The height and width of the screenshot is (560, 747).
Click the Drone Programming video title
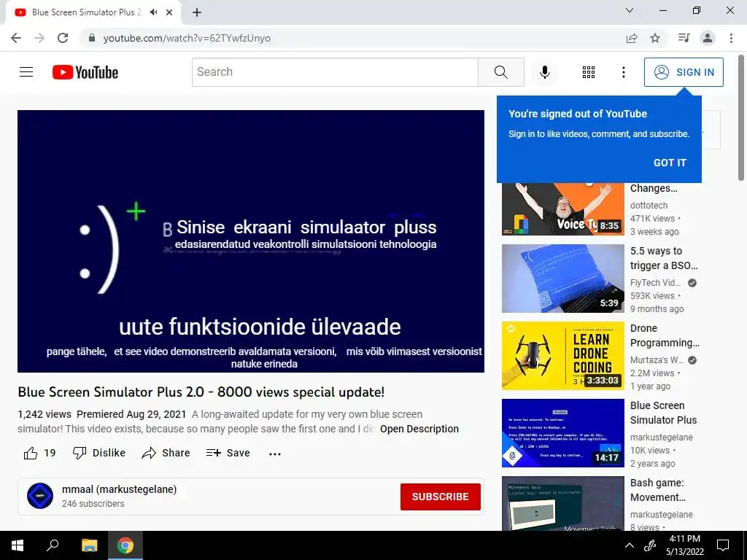tap(665, 335)
